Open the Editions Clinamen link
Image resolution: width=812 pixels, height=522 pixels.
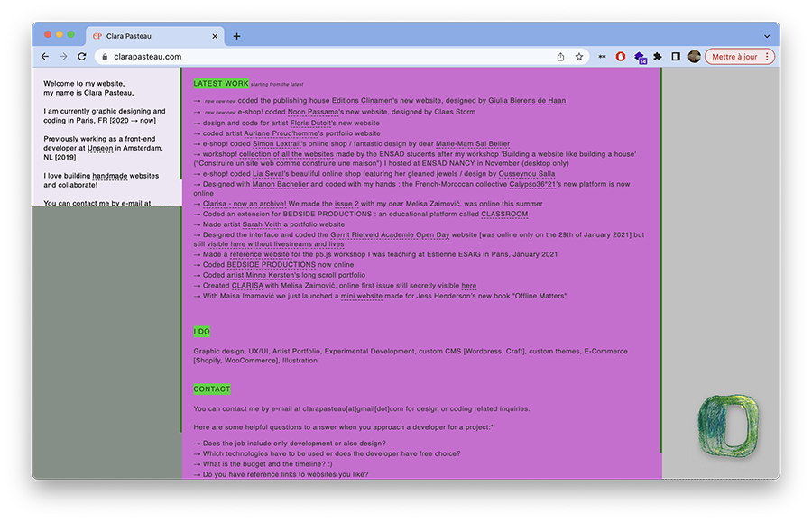[362, 101]
